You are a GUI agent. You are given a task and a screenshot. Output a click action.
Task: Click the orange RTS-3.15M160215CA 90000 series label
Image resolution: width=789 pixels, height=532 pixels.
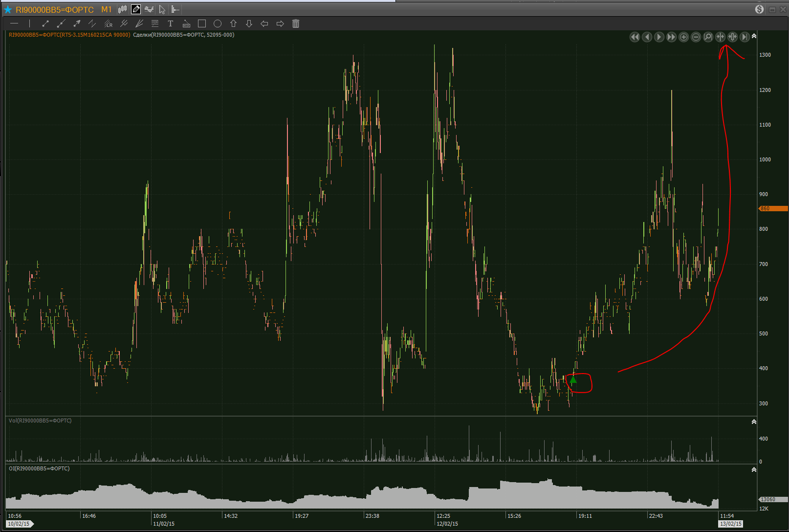(69, 35)
